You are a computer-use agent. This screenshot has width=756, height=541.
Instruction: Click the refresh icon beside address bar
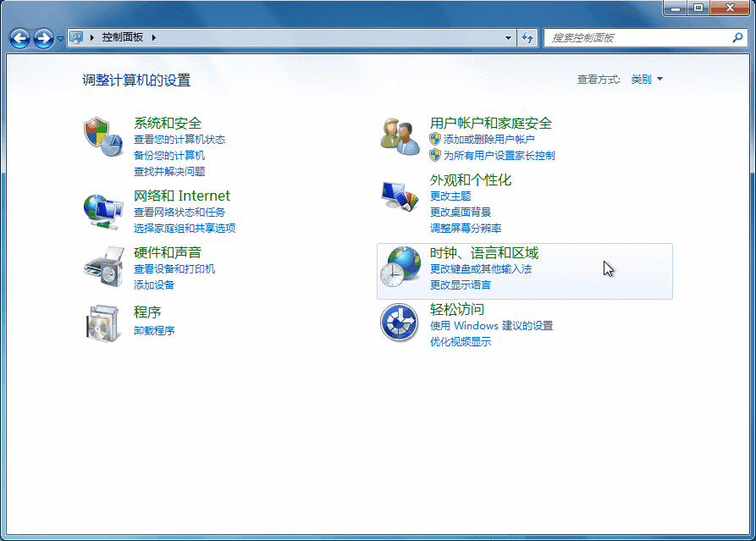tap(527, 37)
